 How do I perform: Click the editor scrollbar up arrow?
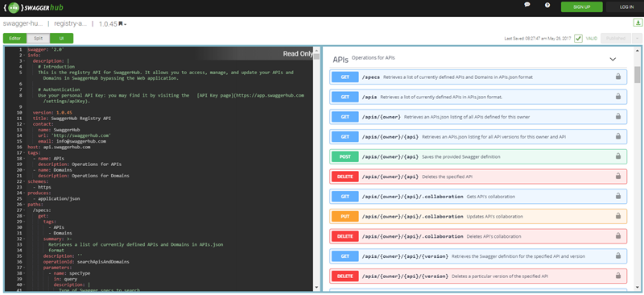point(316,50)
